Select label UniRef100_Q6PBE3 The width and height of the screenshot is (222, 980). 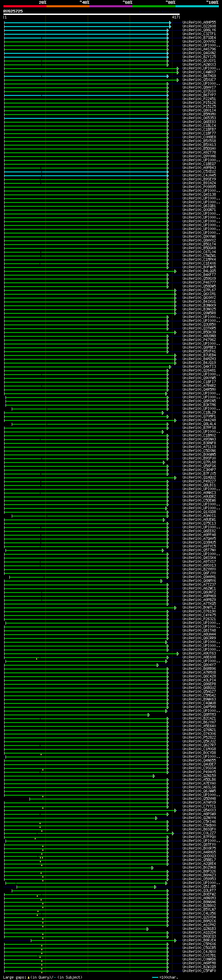(199, 348)
